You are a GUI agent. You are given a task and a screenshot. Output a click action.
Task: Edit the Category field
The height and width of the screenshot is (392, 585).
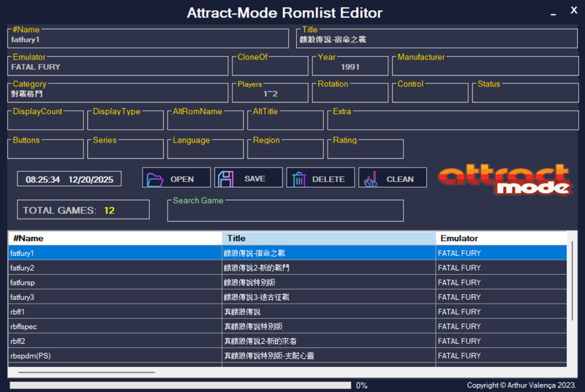click(x=118, y=94)
